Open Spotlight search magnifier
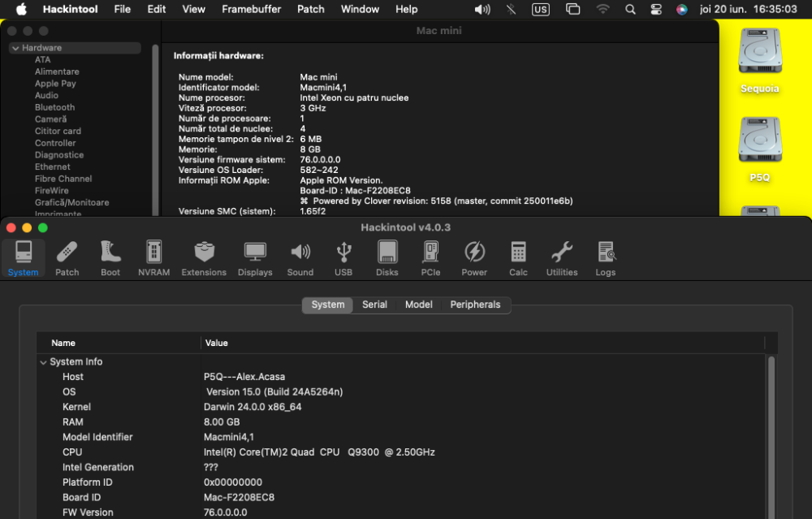The image size is (812, 519). (630, 9)
